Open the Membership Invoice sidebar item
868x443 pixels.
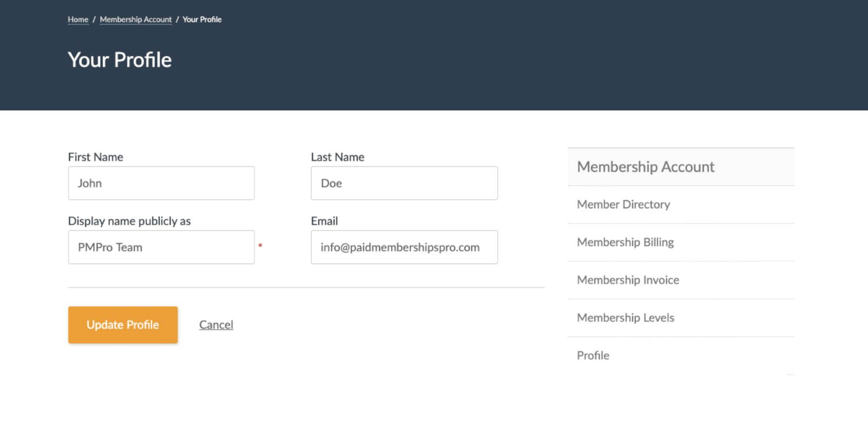click(x=627, y=280)
